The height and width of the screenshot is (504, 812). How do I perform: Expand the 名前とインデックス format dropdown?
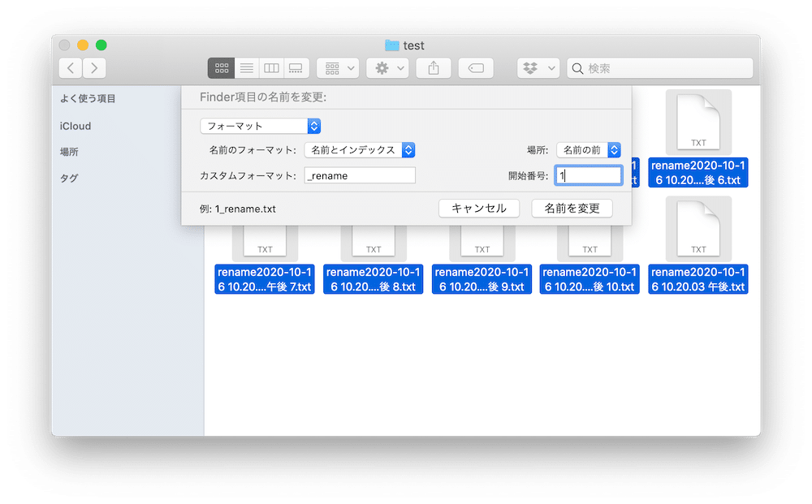pyautogui.click(x=360, y=150)
